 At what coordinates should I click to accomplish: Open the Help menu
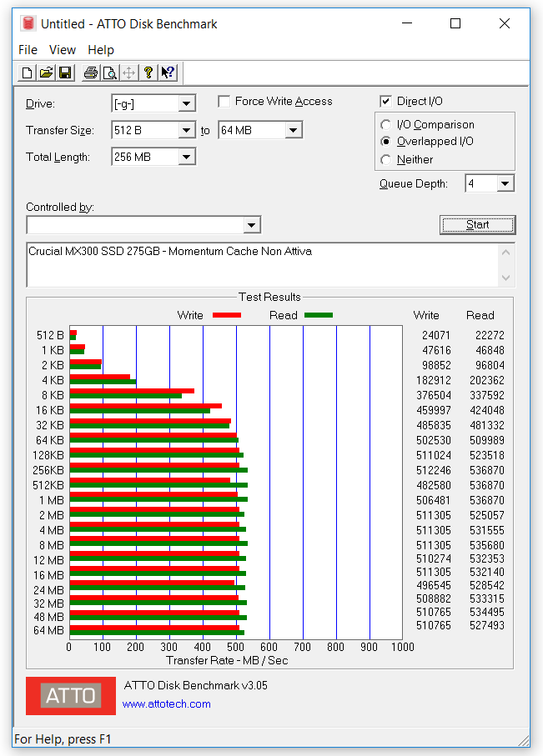[101, 50]
